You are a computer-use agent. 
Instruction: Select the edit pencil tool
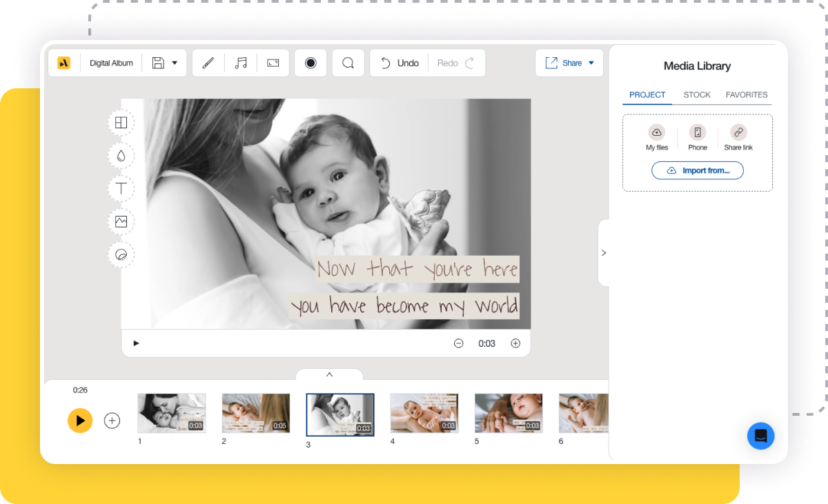point(208,63)
